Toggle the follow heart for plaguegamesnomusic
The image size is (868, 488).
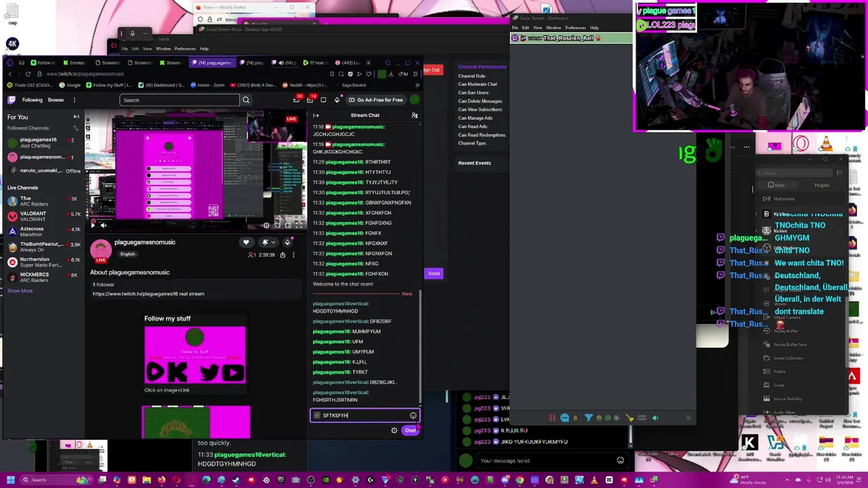point(246,242)
